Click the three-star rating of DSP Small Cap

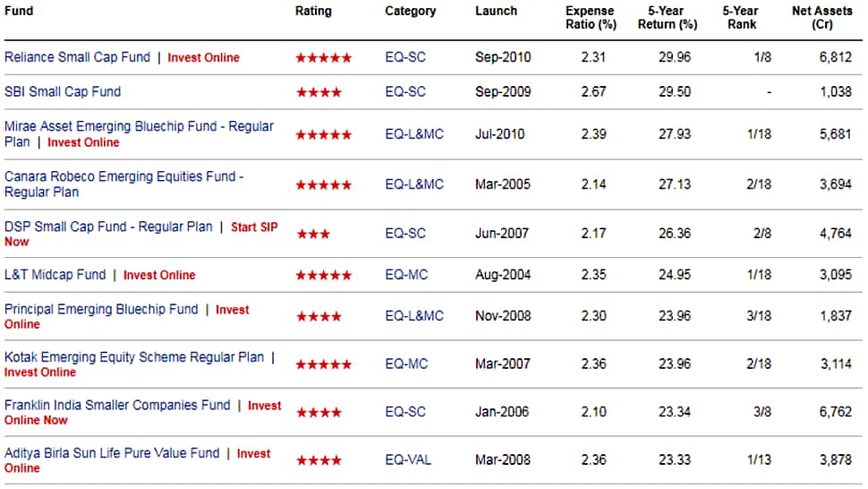point(313,234)
